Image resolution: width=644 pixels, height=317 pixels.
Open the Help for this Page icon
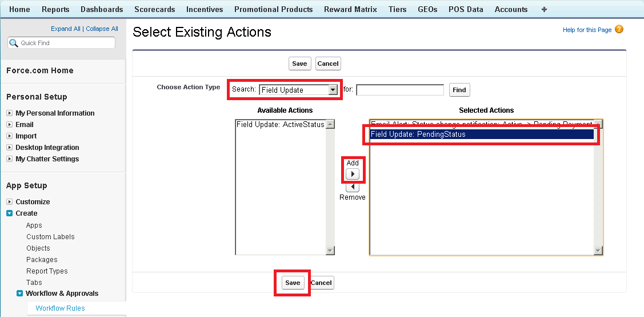click(x=619, y=30)
